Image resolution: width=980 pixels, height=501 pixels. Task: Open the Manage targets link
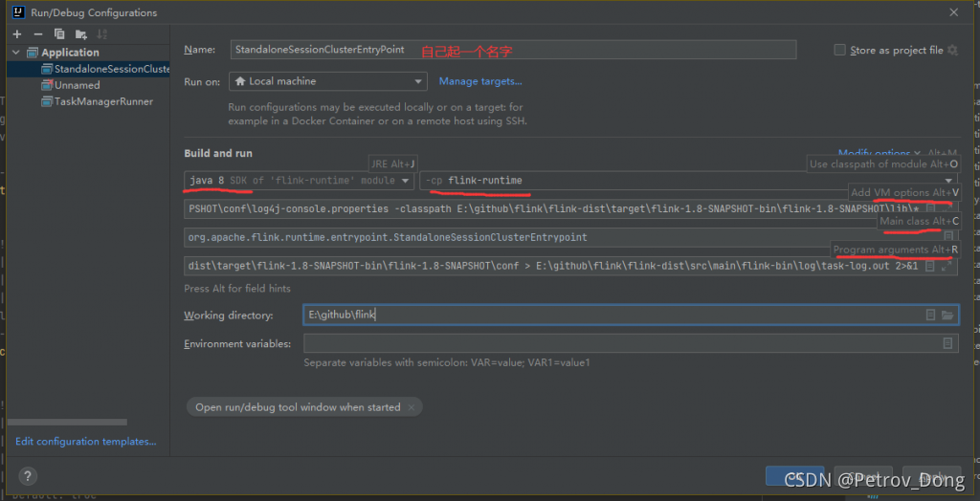tap(480, 81)
